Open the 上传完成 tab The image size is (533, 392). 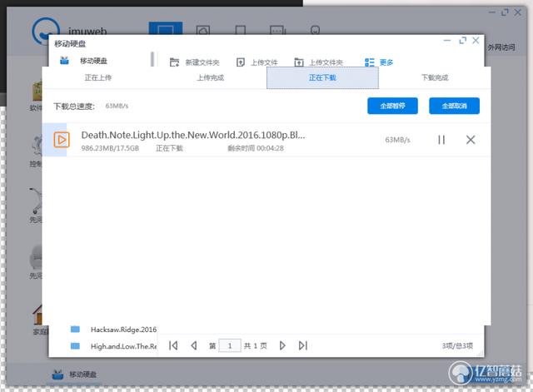tap(211, 77)
